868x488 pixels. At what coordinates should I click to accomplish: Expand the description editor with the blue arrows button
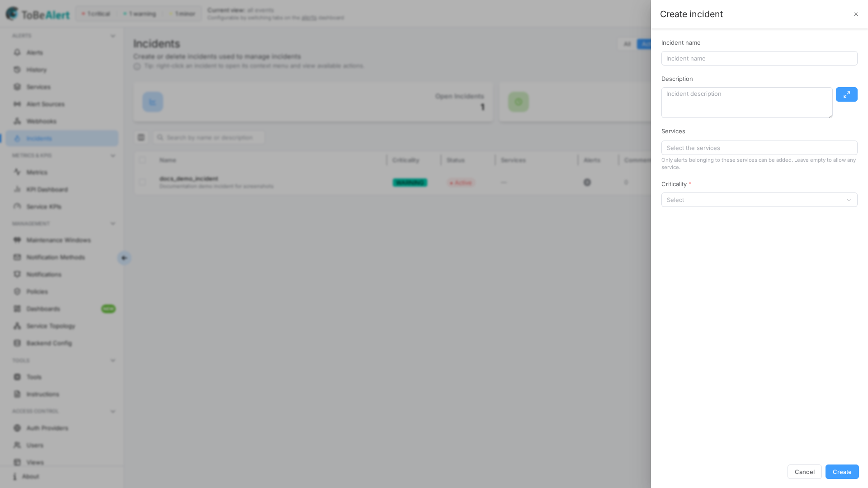point(846,94)
